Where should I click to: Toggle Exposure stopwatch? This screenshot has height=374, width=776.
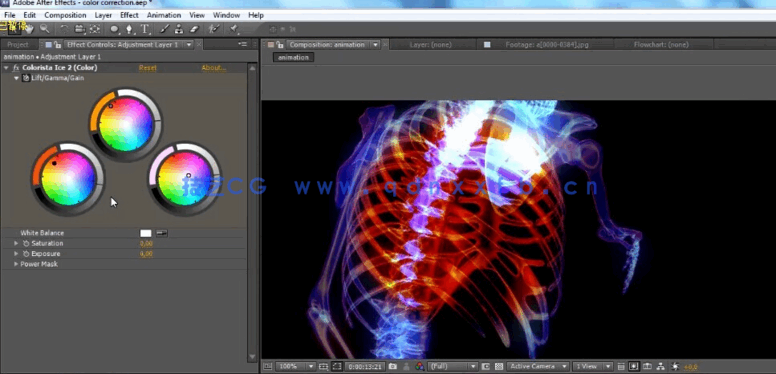(x=27, y=254)
